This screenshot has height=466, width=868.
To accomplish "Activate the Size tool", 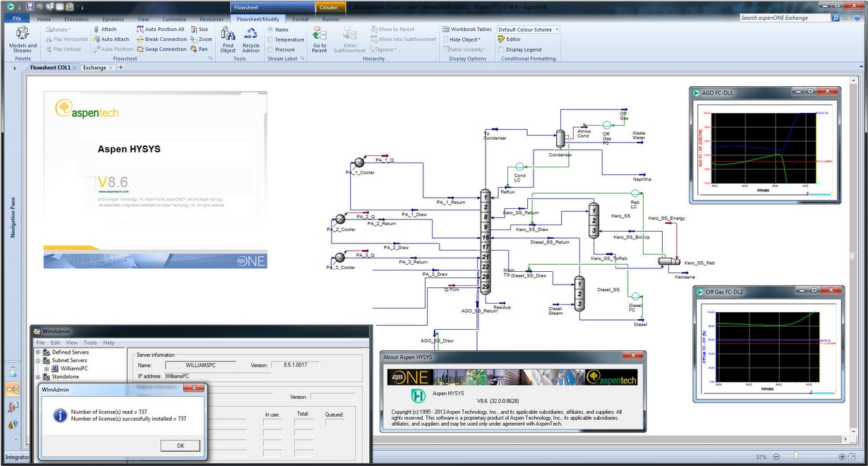I will [x=200, y=30].
